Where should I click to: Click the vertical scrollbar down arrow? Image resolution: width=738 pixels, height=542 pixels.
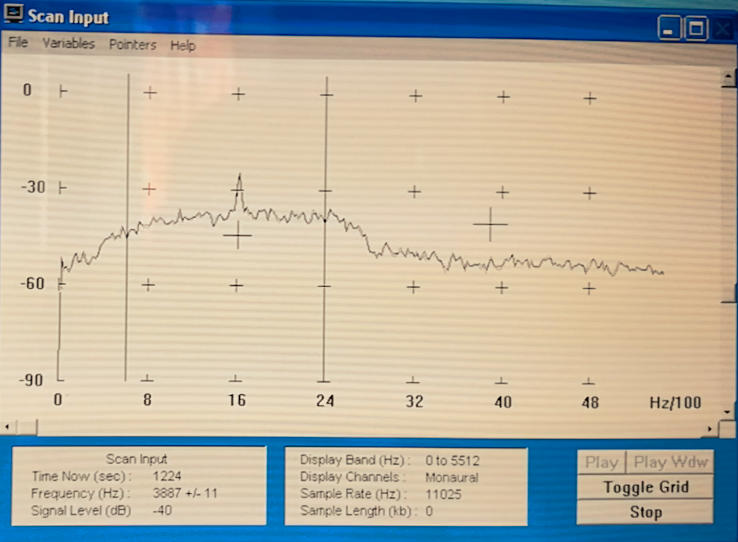point(728,412)
